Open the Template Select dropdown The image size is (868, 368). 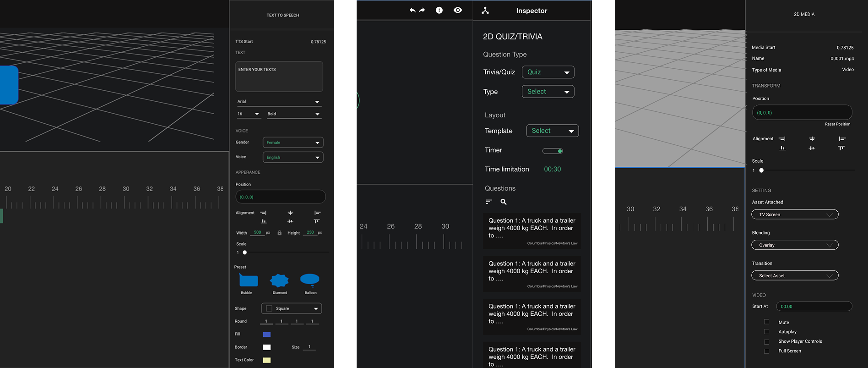(x=553, y=131)
